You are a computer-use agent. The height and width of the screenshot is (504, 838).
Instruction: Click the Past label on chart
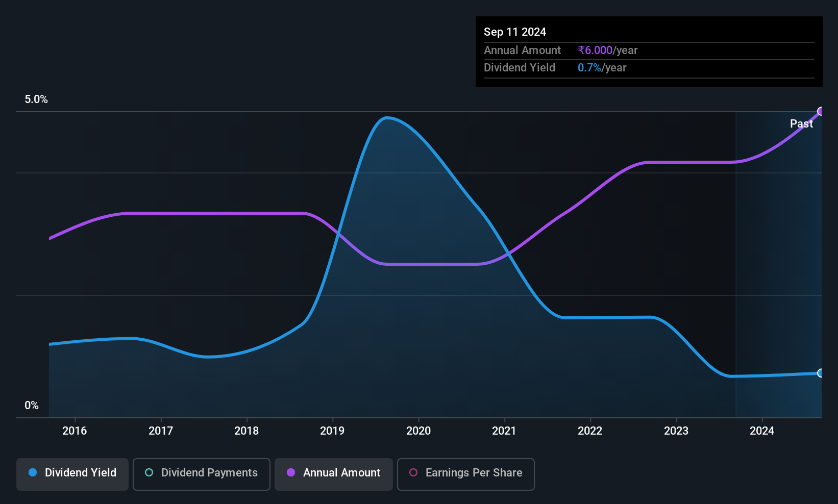pyautogui.click(x=801, y=123)
